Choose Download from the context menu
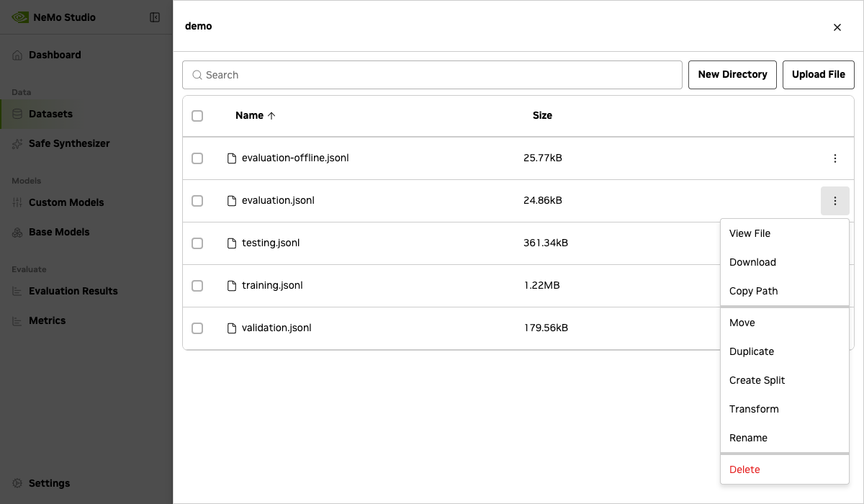Viewport: 864px width, 504px height. (752, 262)
